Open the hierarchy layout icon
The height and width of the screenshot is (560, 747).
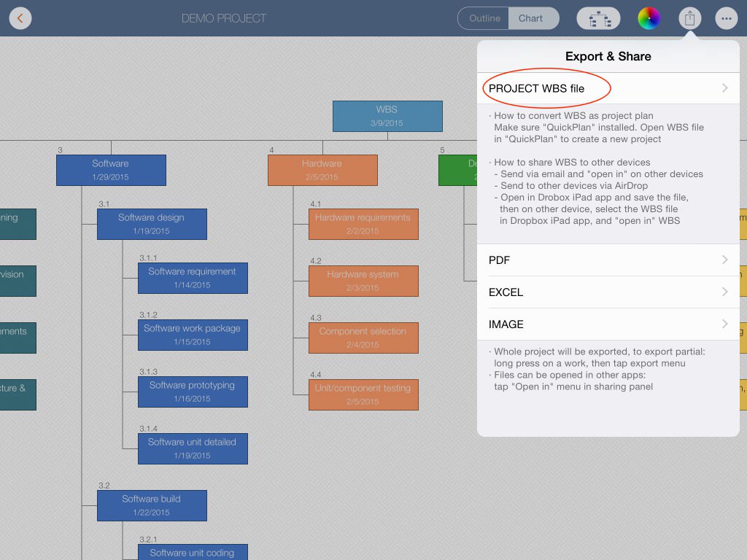coord(598,19)
